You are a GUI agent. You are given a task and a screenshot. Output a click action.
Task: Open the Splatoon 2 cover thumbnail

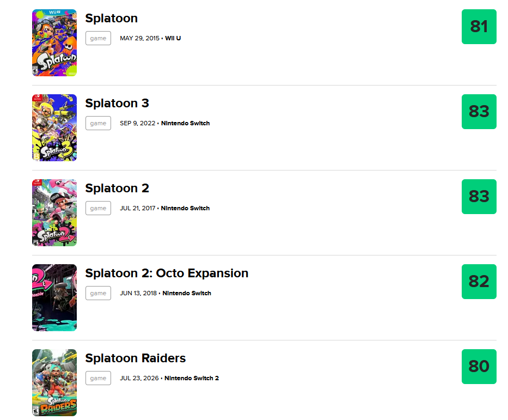pyautogui.click(x=54, y=212)
